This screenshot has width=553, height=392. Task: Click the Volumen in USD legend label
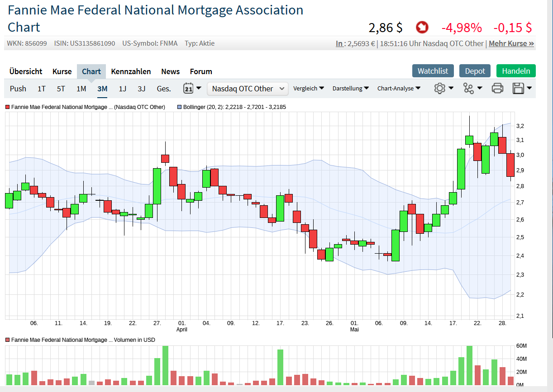coord(83,340)
